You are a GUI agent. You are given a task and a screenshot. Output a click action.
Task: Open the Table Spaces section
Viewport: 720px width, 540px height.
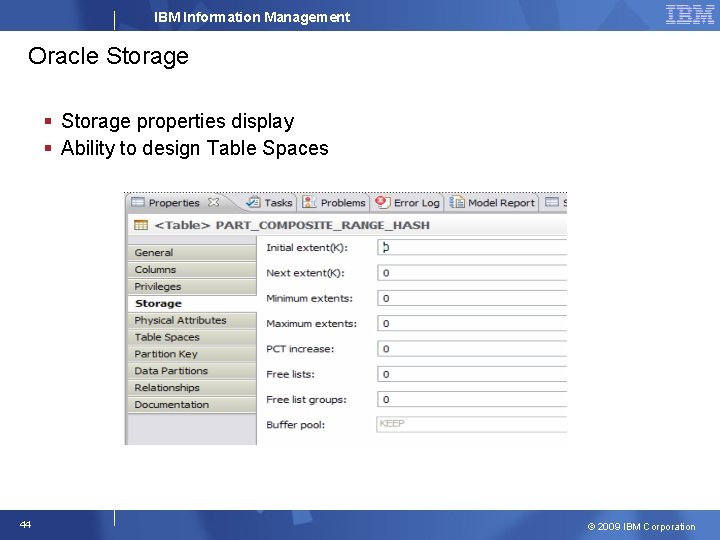(191, 337)
